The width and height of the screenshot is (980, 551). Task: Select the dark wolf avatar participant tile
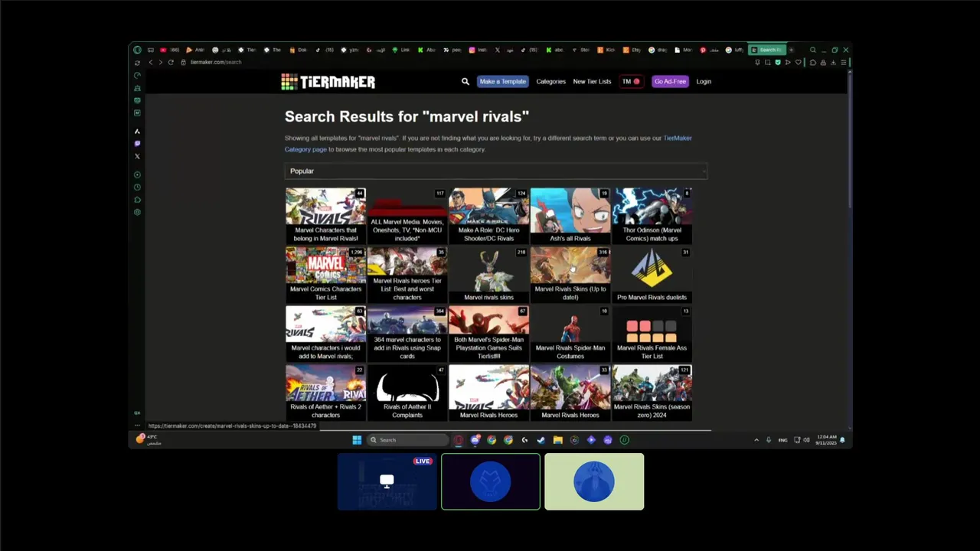pyautogui.click(x=491, y=481)
